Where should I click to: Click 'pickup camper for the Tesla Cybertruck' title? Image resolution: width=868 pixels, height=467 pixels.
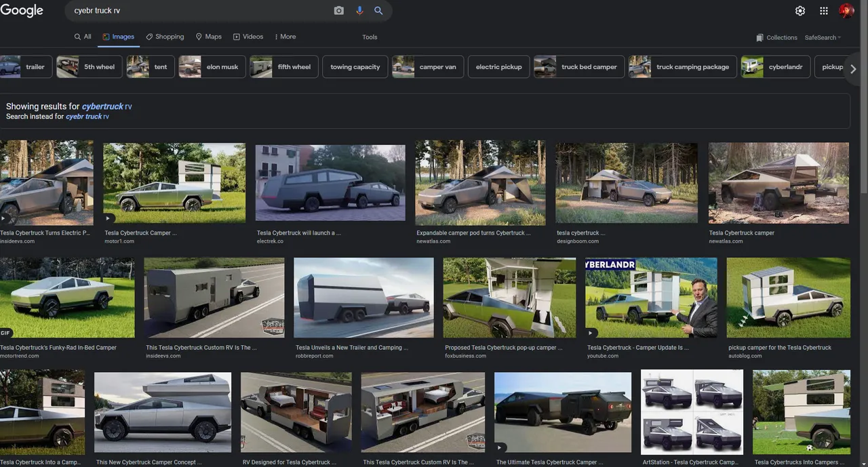tap(780, 348)
